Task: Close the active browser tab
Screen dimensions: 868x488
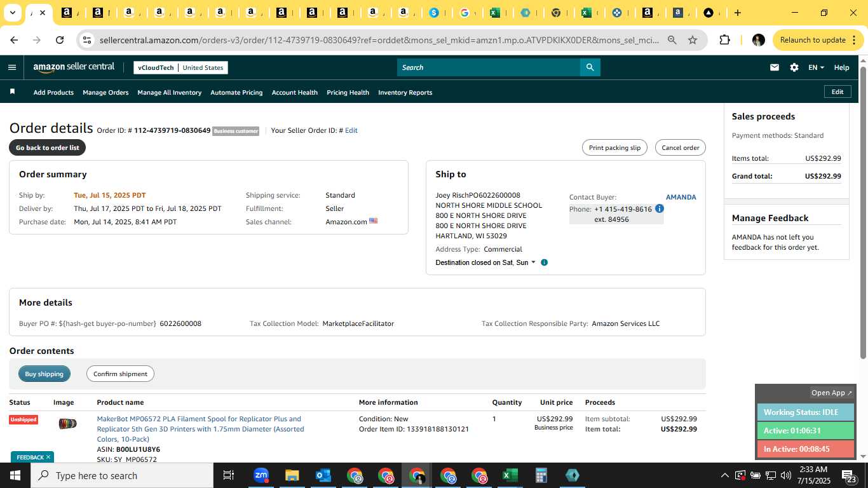Action: coord(43,13)
